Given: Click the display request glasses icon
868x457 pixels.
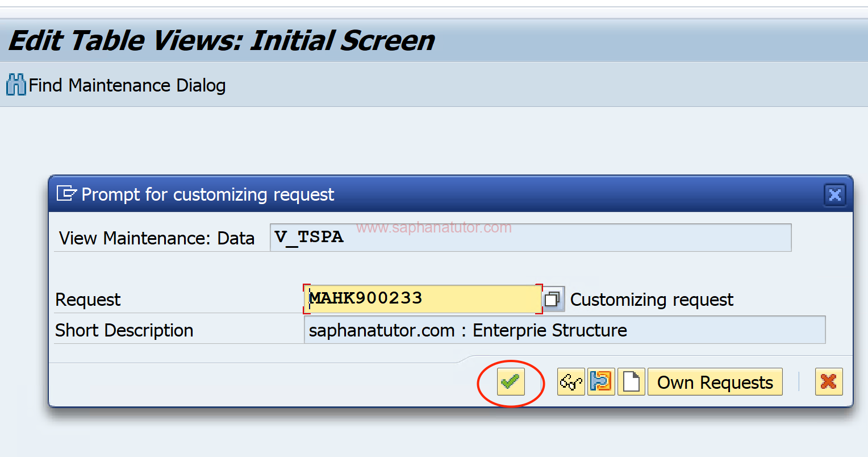Looking at the screenshot, I should tap(571, 381).
